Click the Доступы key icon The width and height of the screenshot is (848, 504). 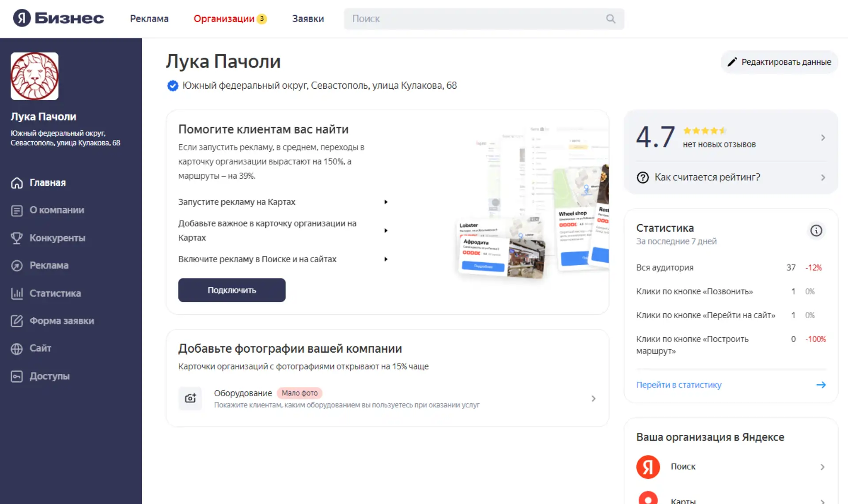[x=17, y=376]
